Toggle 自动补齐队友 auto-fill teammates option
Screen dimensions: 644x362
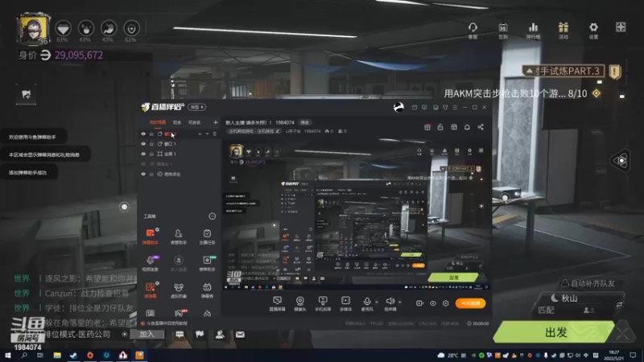pyautogui.click(x=588, y=283)
